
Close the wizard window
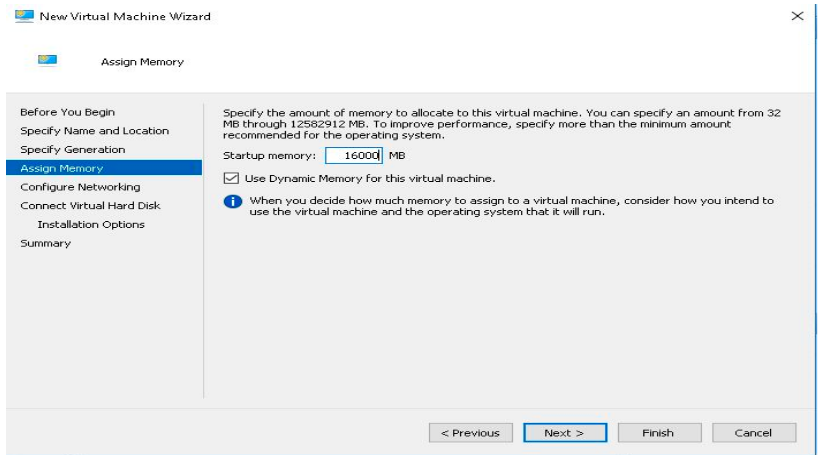click(x=797, y=16)
